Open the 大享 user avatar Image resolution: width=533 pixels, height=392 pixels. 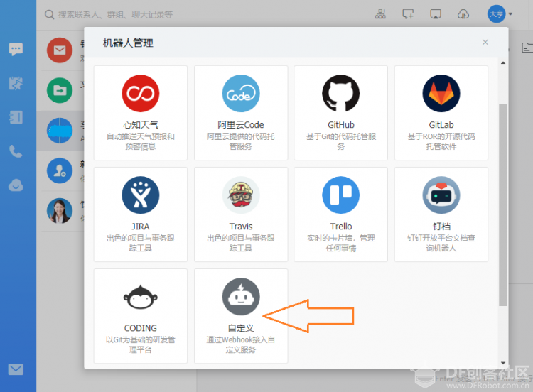[496, 14]
